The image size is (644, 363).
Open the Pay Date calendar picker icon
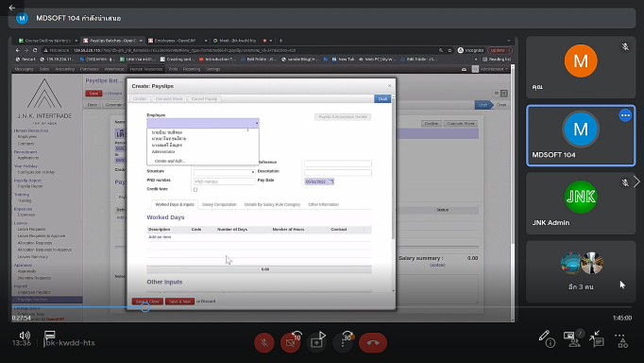331,181
